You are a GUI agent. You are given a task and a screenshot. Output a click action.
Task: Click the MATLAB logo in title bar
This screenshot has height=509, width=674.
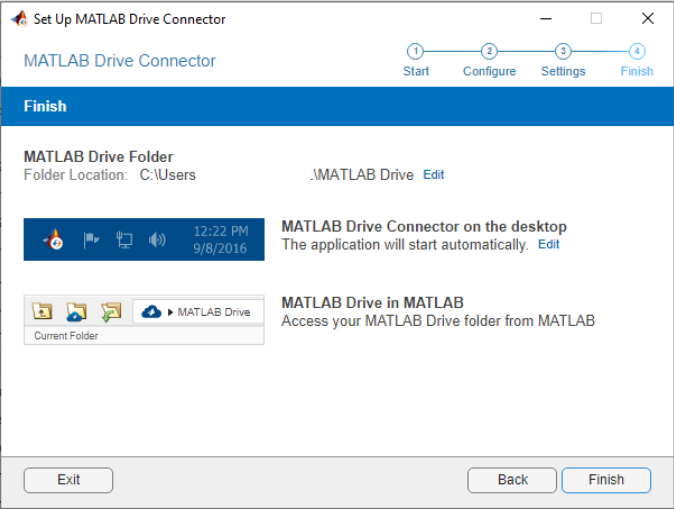click(19, 19)
